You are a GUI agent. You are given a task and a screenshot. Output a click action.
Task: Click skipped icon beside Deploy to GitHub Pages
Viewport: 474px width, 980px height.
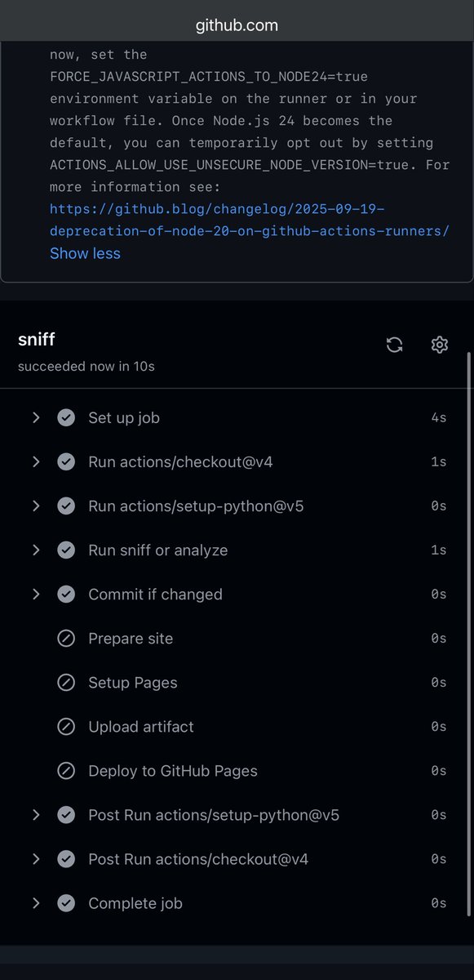[x=66, y=771]
